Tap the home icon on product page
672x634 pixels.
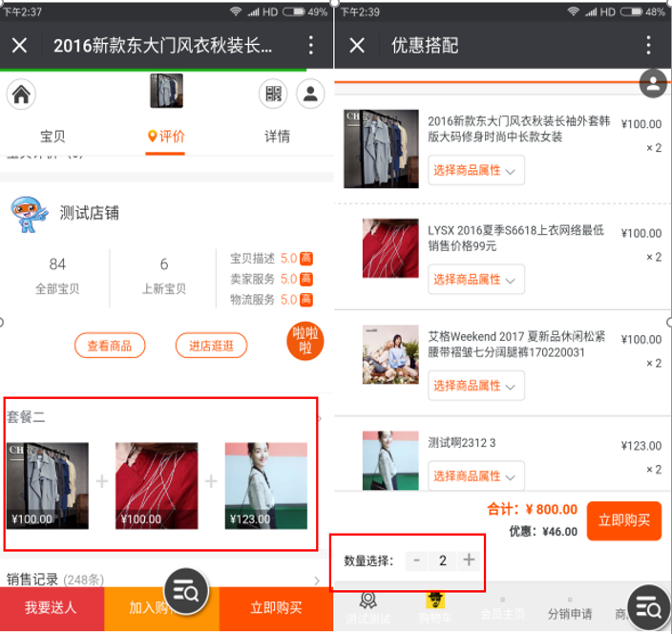coord(22,94)
